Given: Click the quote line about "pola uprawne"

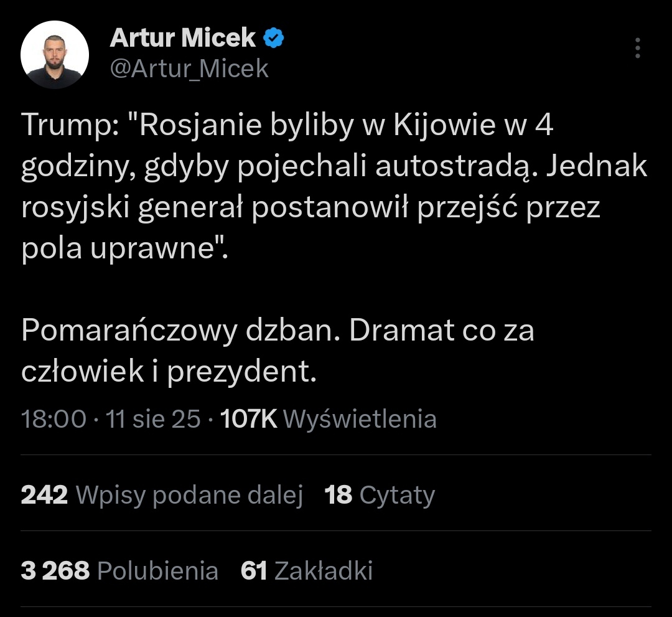Looking at the screenshot, I should click(124, 248).
